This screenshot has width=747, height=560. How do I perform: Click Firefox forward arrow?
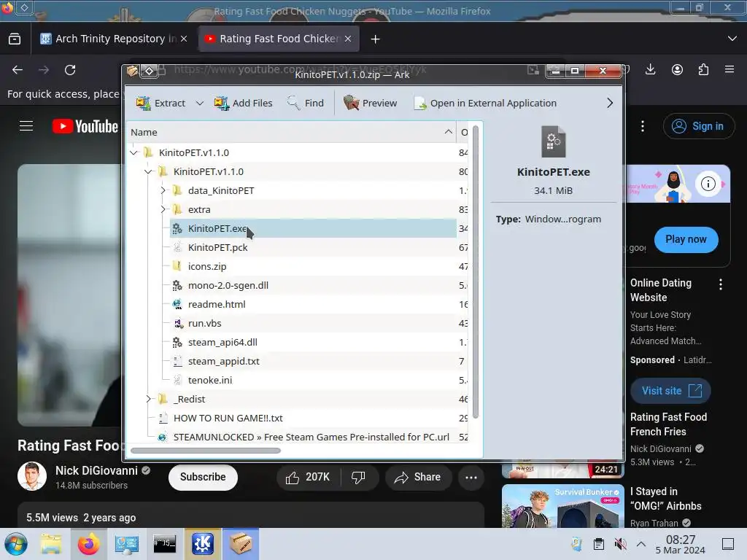(44, 70)
